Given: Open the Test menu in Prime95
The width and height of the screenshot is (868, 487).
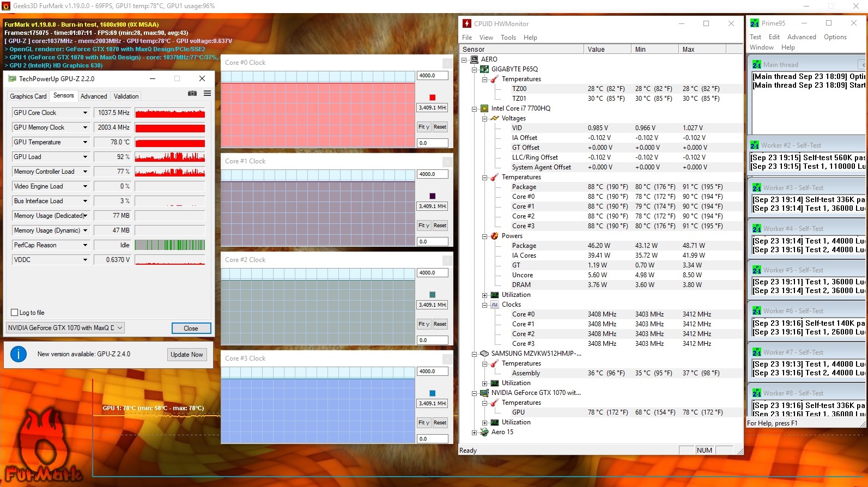Looking at the screenshot, I should pyautogui.click(x=755, y=37).
